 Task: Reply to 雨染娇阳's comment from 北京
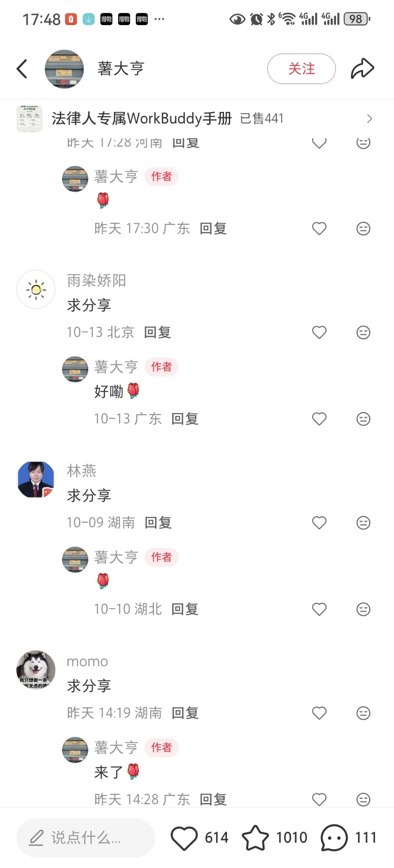click(158, 332)
